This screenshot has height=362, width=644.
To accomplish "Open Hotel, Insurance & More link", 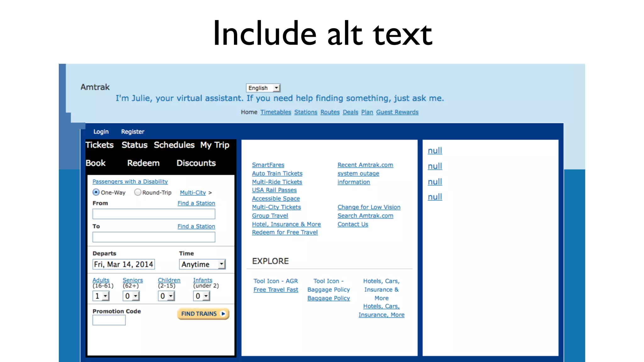I will click(286, 224).
